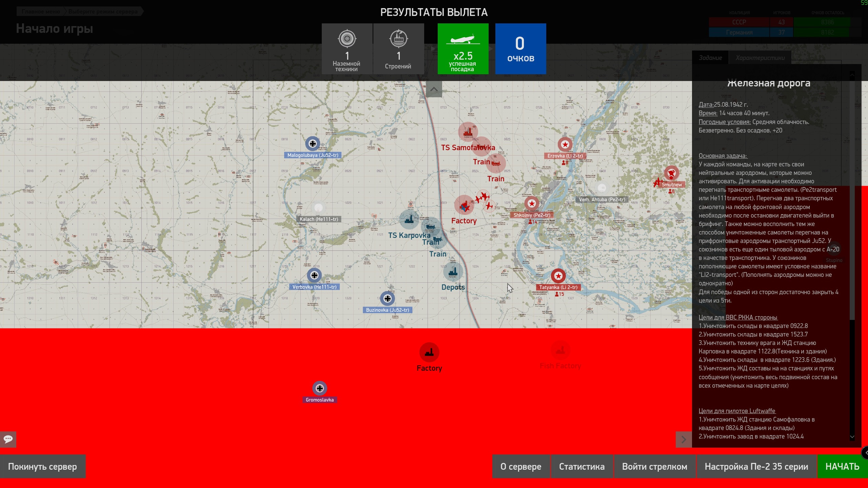This screenshot has height=488, width=868.
Task: Click the Цели для пилотов Luftwaffe heading
Action: click(x=737, y=411)
